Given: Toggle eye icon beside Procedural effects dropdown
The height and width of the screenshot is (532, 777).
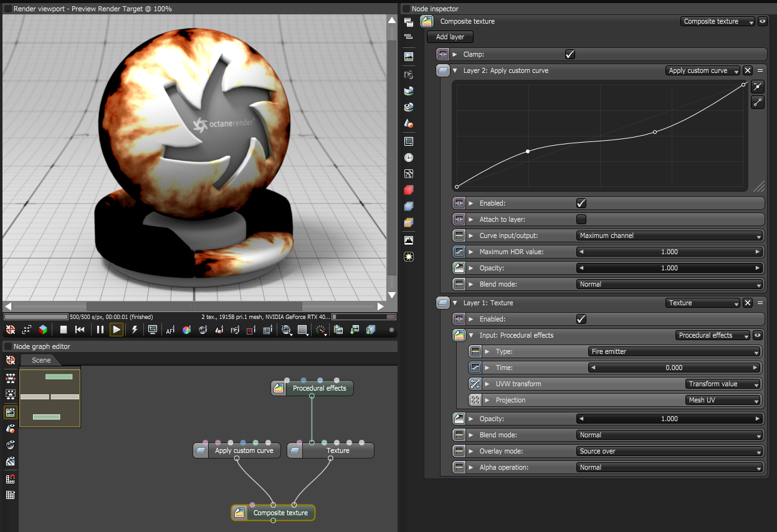Looking at the screenshot, I should [x=758, y=335].
